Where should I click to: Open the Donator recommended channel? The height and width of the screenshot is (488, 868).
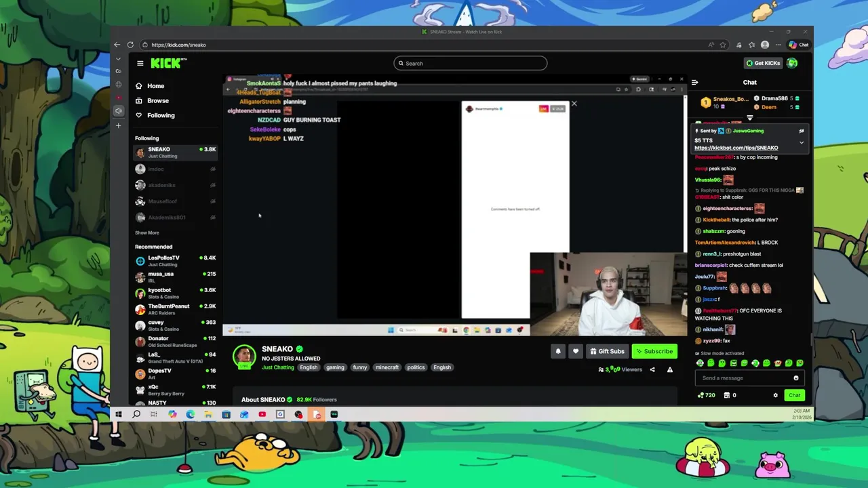click(x=175, y=342)
